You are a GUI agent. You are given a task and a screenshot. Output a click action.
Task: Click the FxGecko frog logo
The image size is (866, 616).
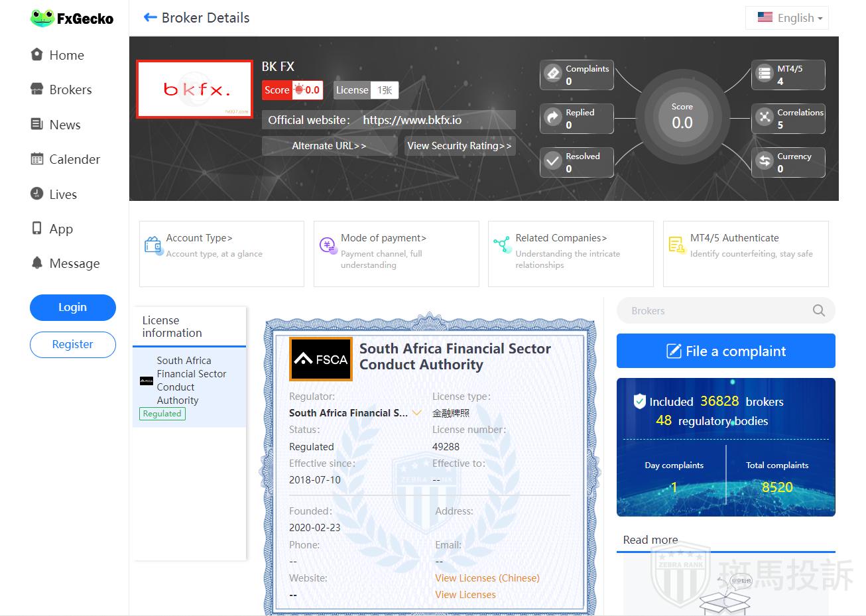pos(42,19)
